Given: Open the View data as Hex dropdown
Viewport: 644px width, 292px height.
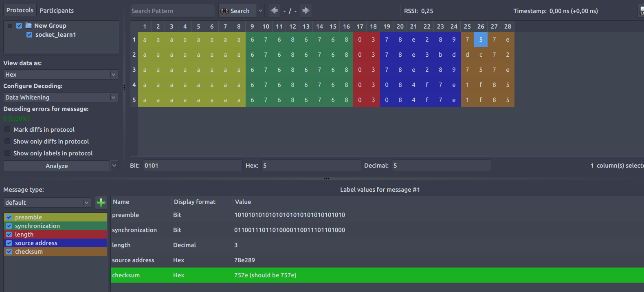Looking at the screenshot, I should (61, 75).
